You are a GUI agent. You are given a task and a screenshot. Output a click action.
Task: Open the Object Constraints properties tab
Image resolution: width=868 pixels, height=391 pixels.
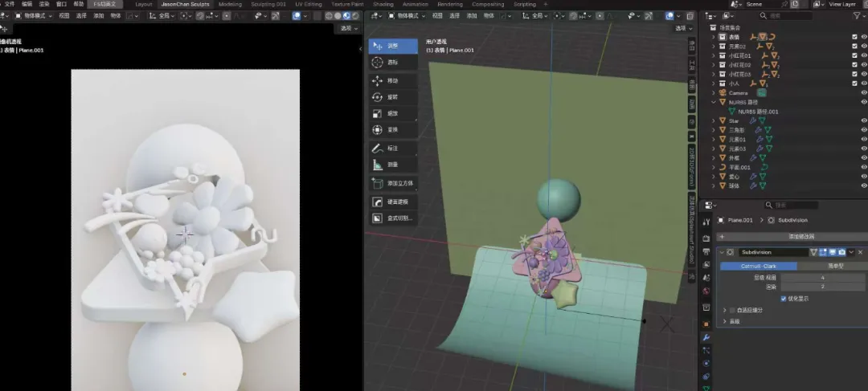pyautogui.click(x=706, y=377)
